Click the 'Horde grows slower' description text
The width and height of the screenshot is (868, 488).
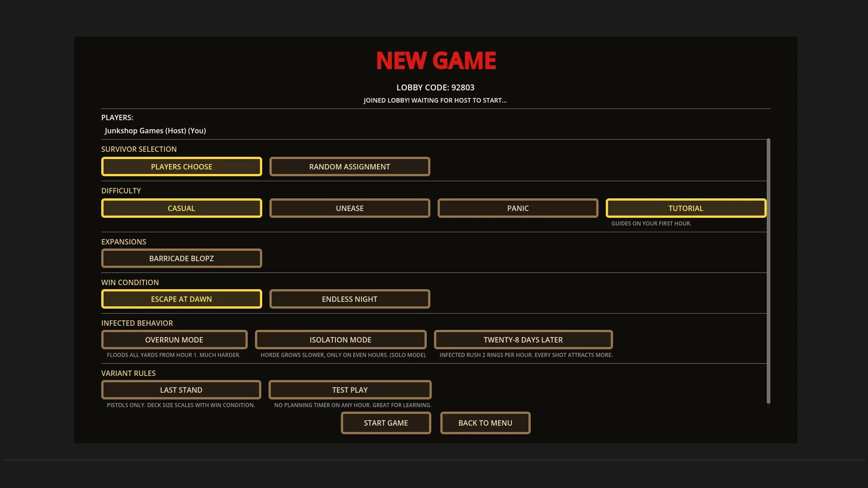coord(344,355)
